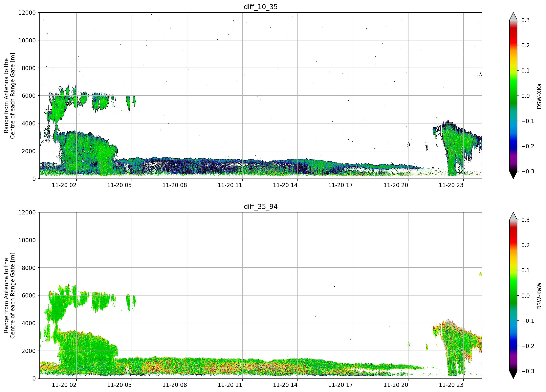Click '11-20 02' tick under the diff_10_35 plot
Viewport: 546px width, 392px height.
coord(64,185)
